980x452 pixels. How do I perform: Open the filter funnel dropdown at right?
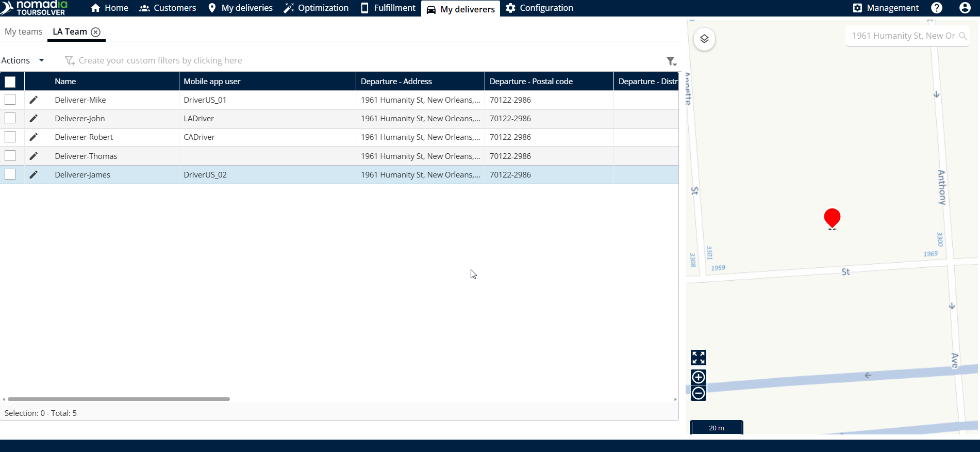point(671,61)
